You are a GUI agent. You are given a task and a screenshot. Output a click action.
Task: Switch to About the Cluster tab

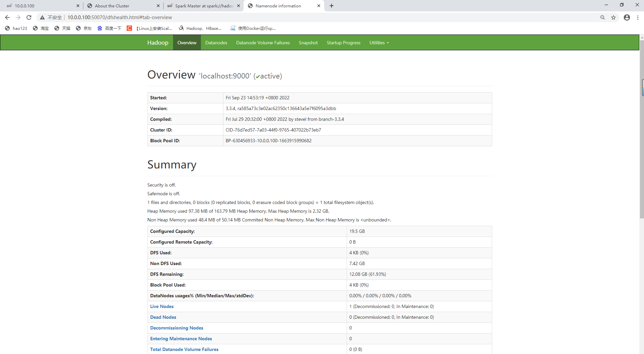112,6
